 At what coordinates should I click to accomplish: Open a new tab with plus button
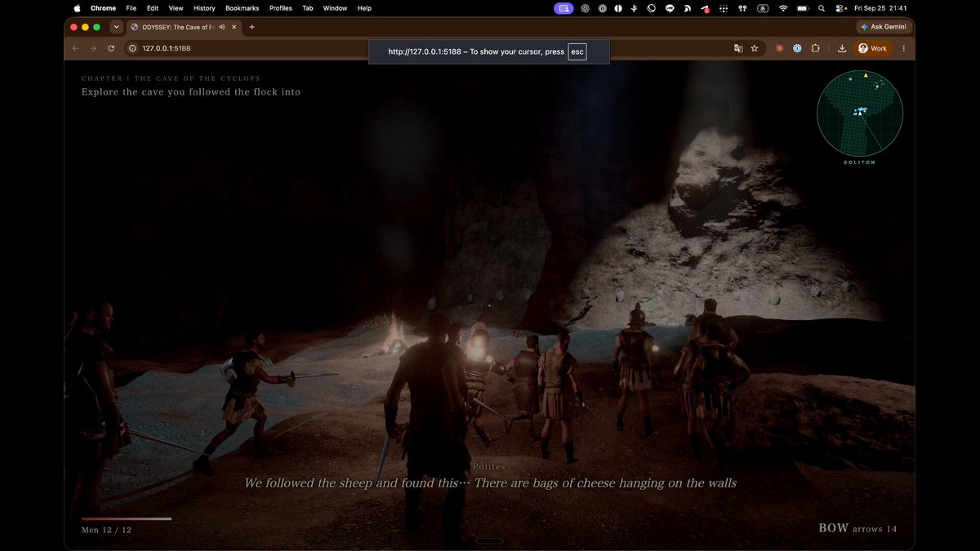(252, 27)
